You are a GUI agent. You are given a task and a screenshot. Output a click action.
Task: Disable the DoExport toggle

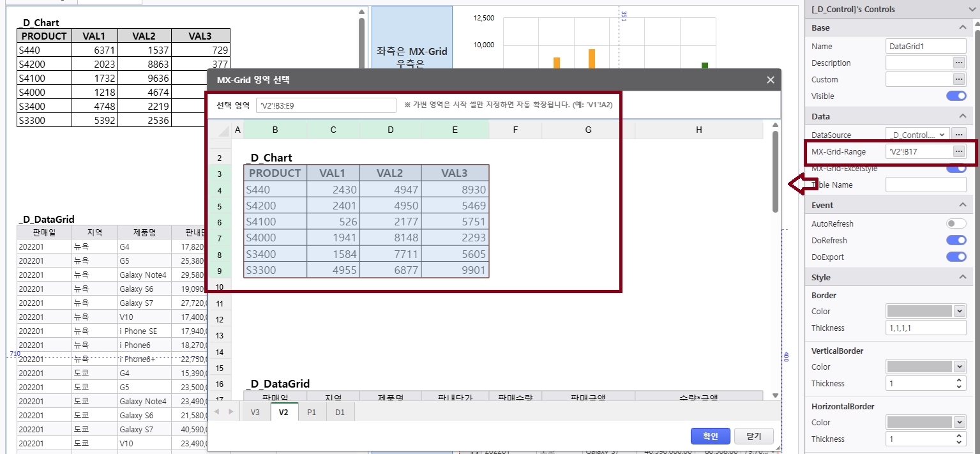(956, 257)
